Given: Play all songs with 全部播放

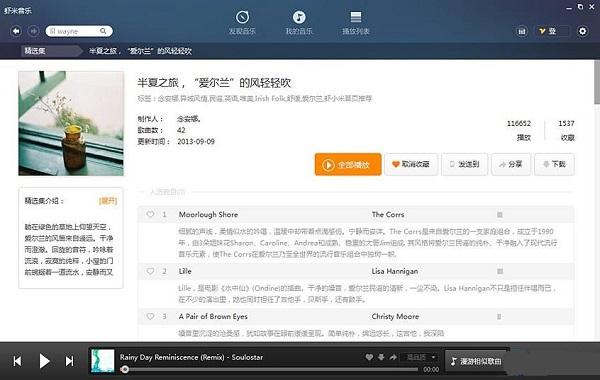Looking at the screenshot, I should pos(348,164).
